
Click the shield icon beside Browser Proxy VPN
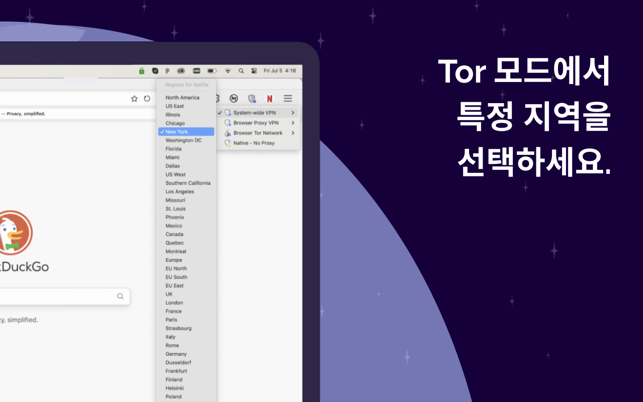pyautogui.click(x=228, y=123)
